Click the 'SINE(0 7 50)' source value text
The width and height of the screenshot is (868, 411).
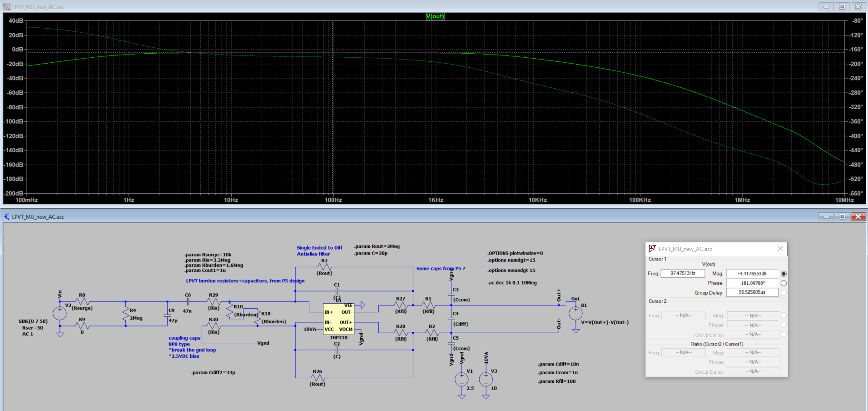tap(33, 321)
